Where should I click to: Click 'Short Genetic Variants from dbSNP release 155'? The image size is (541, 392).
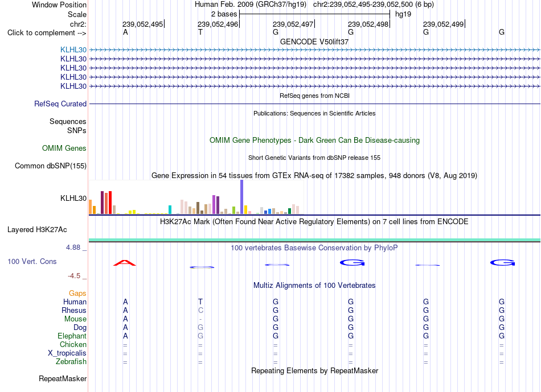pos(314,158)
